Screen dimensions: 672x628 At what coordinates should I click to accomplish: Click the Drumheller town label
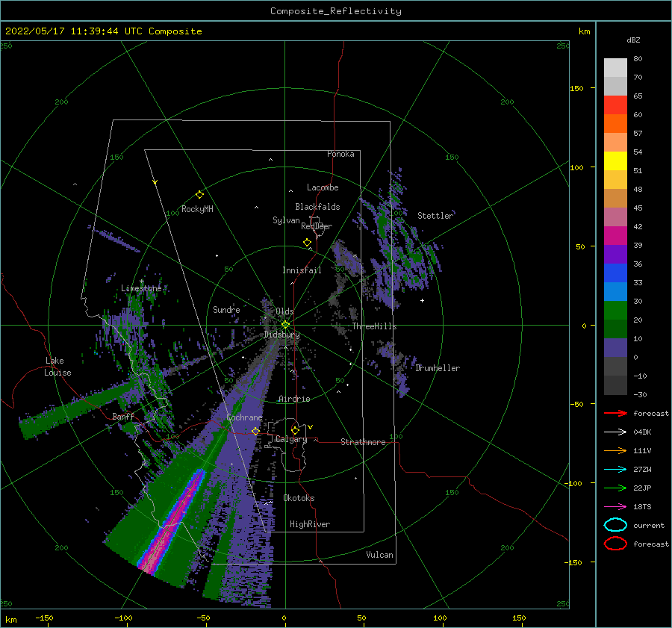tap(438, 368)
